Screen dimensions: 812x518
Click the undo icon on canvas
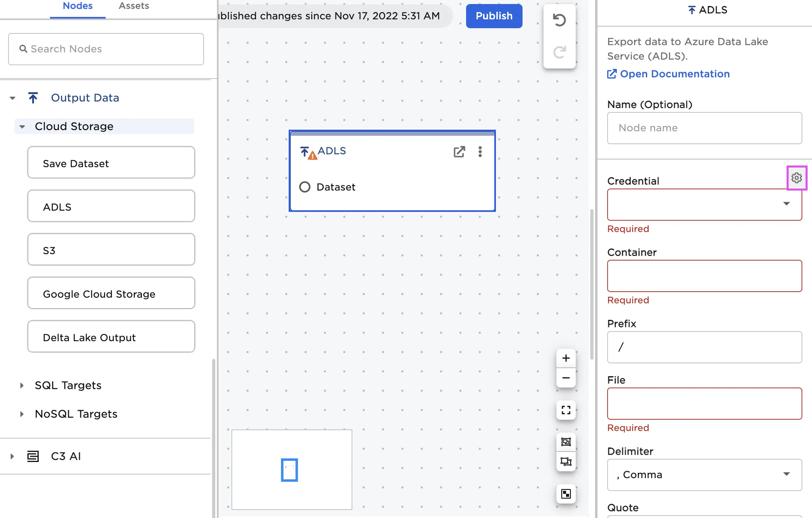(560, 20)
